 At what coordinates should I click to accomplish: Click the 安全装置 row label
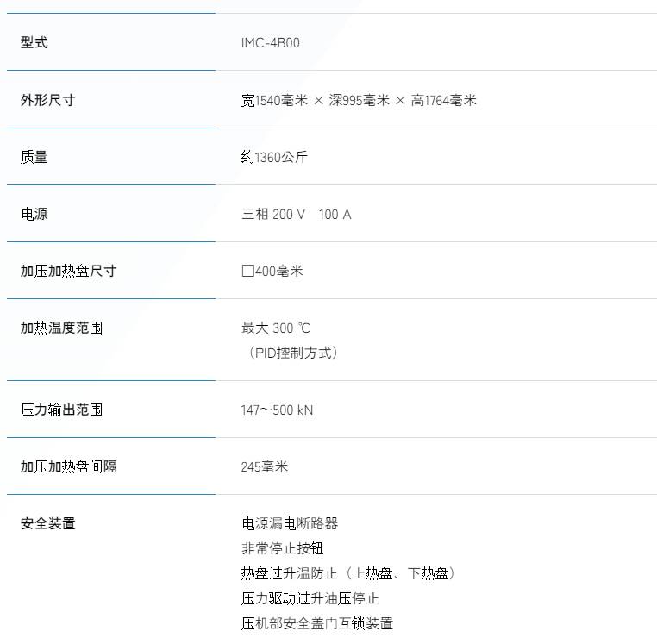click(47, 523)
